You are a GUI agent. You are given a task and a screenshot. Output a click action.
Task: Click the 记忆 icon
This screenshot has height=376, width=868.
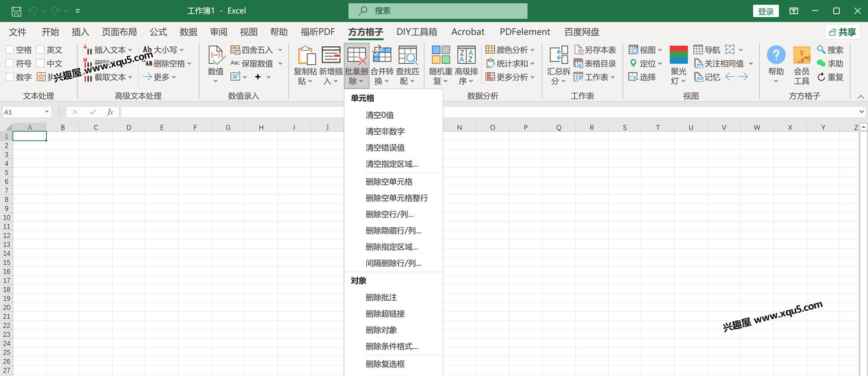707,77
